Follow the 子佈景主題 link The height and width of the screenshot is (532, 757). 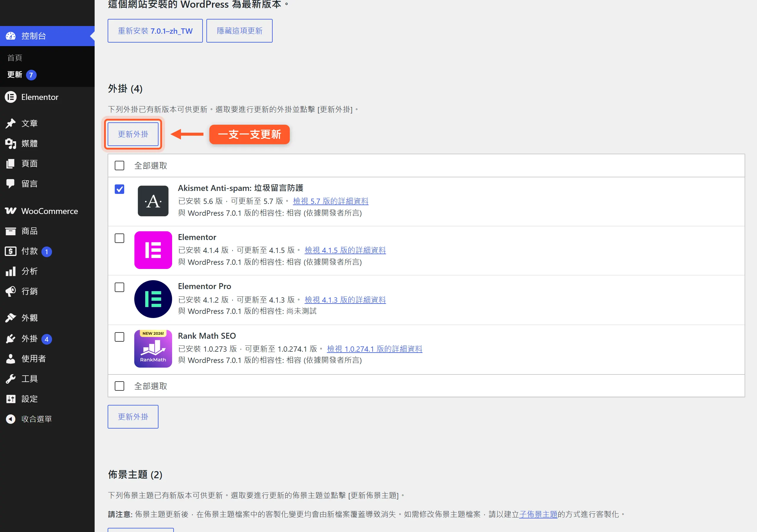coord(538,514)
